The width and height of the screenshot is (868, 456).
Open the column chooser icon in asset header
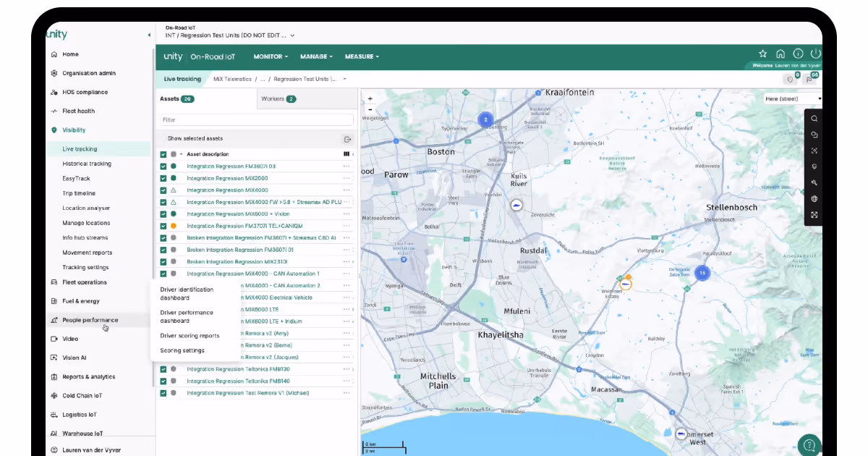346,154
